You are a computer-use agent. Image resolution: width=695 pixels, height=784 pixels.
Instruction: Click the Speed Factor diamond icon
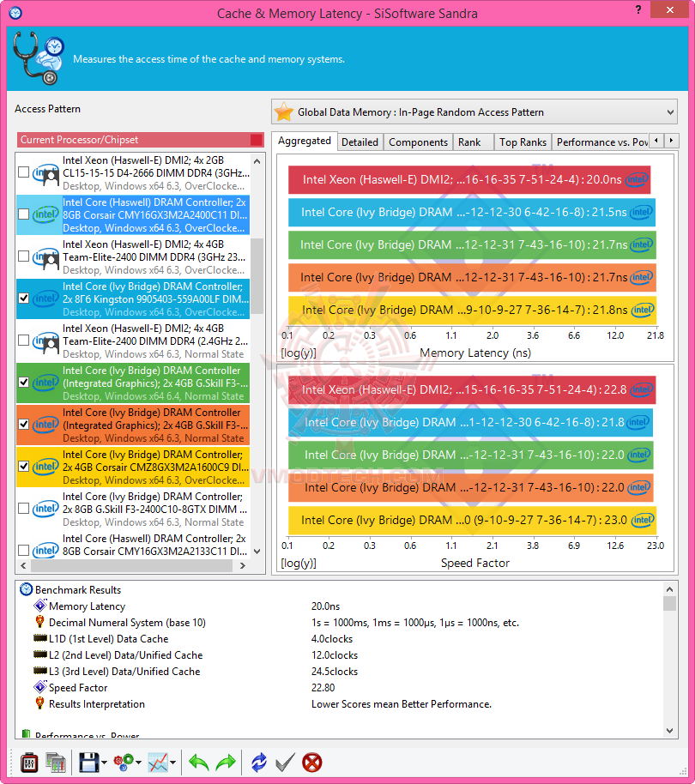[40, 687]
